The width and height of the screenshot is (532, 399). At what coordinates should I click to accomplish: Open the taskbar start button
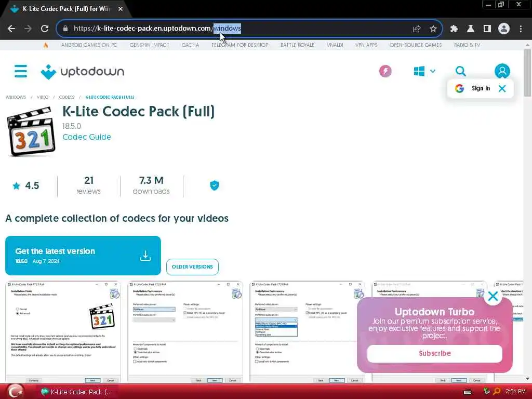[x=15, y=392]
